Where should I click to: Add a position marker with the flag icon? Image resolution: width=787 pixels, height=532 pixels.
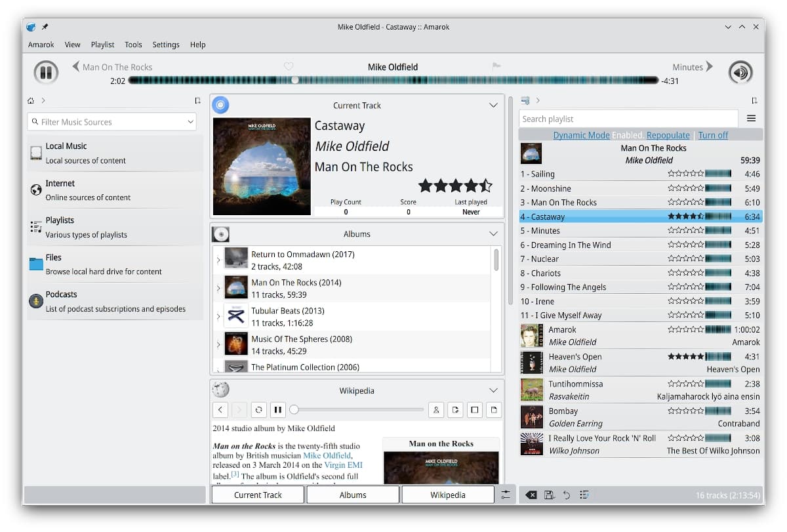pyautogui.click(x=496, y=66)
